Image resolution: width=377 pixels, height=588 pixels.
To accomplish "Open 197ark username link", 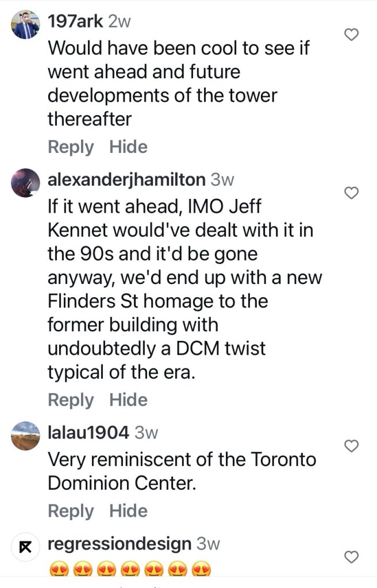I will pos(75,21).
